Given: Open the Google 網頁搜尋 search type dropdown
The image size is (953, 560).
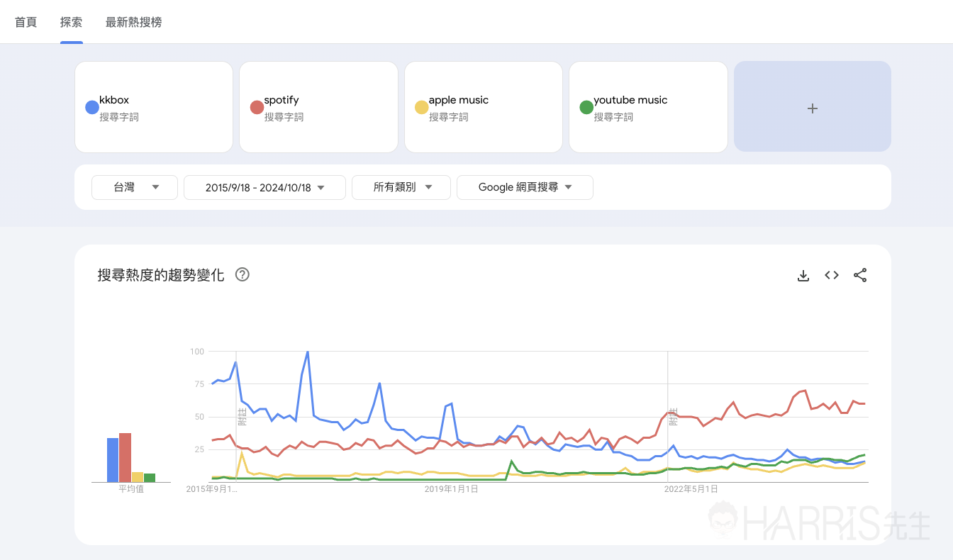Looking at the screenshot, I should pyautogui.click(x=525, y=188).
